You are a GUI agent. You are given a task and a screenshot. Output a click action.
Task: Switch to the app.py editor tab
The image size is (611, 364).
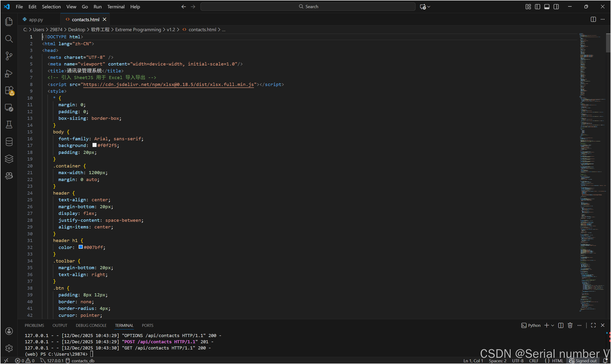click(36, 20)
